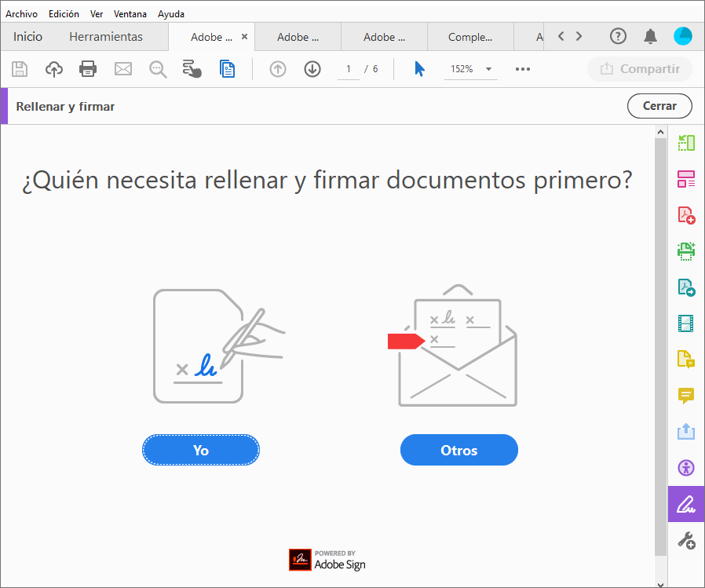Open the Archivo menu
705x588 pixels.
pyautogui.click(x=21, y=13)
